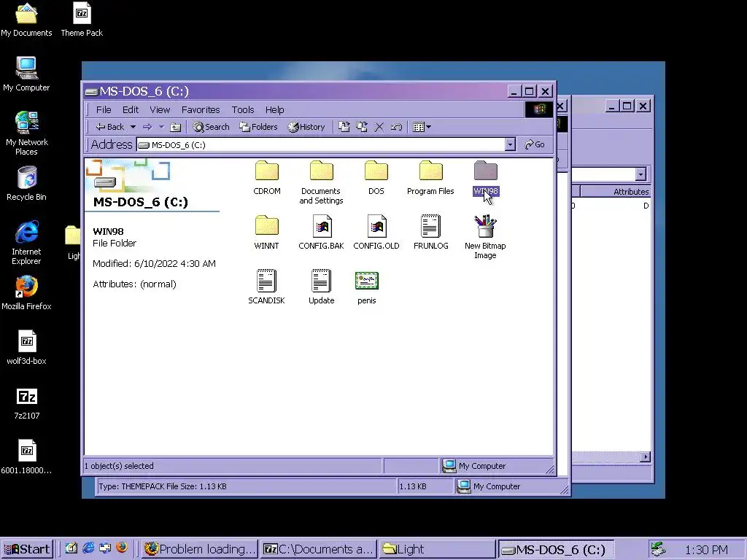The image size is (747, 560).
Task: Open the Forward history dropdown arrow
Action: (161, 127)
